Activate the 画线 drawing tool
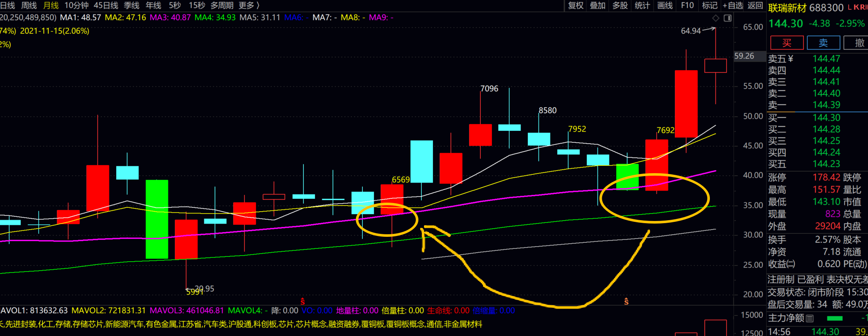This screenshot has width=868, height=336. click(665, 6)
